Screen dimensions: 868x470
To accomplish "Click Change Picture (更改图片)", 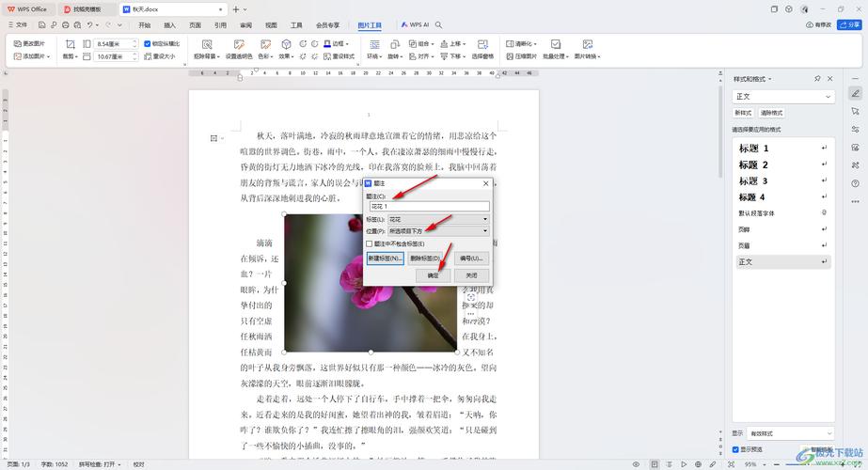I will pos(29,44).
